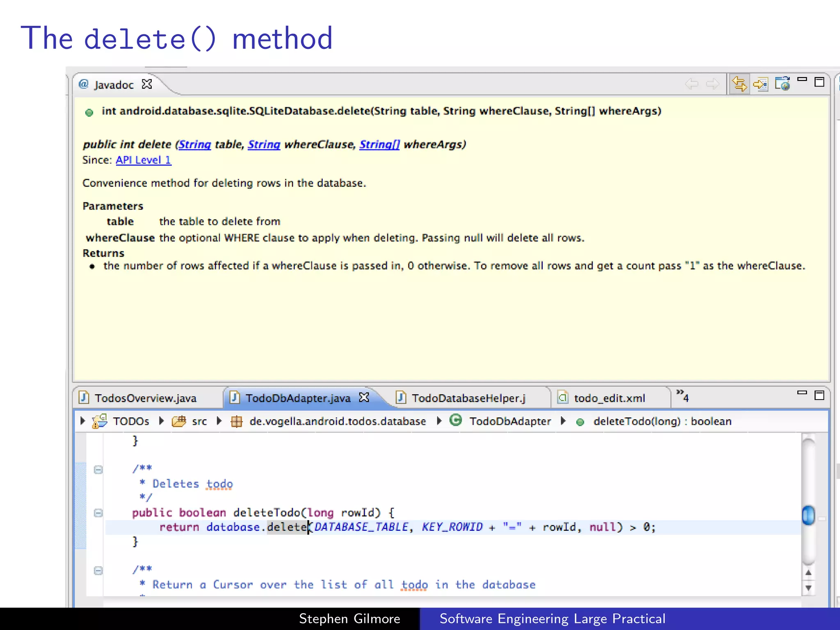Minimize the editor area
Viewport: 840px width, 630px height.
[x=802, y=393]
